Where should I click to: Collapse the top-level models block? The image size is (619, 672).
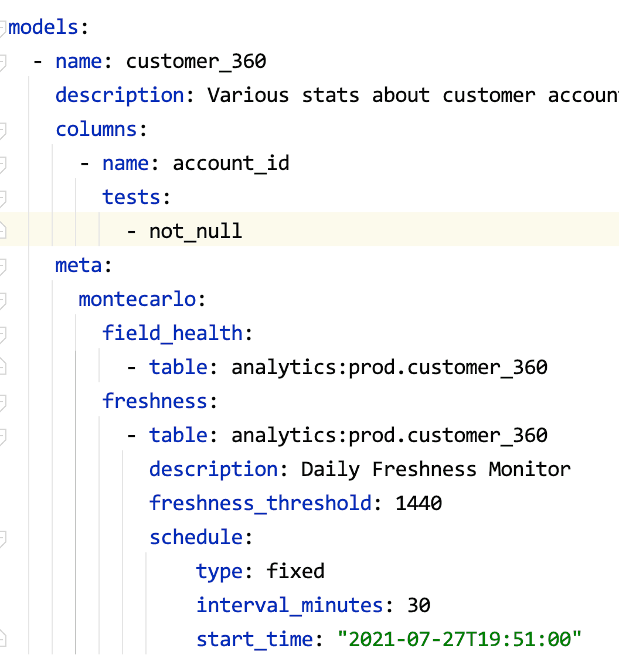click(x=3, y=28)
